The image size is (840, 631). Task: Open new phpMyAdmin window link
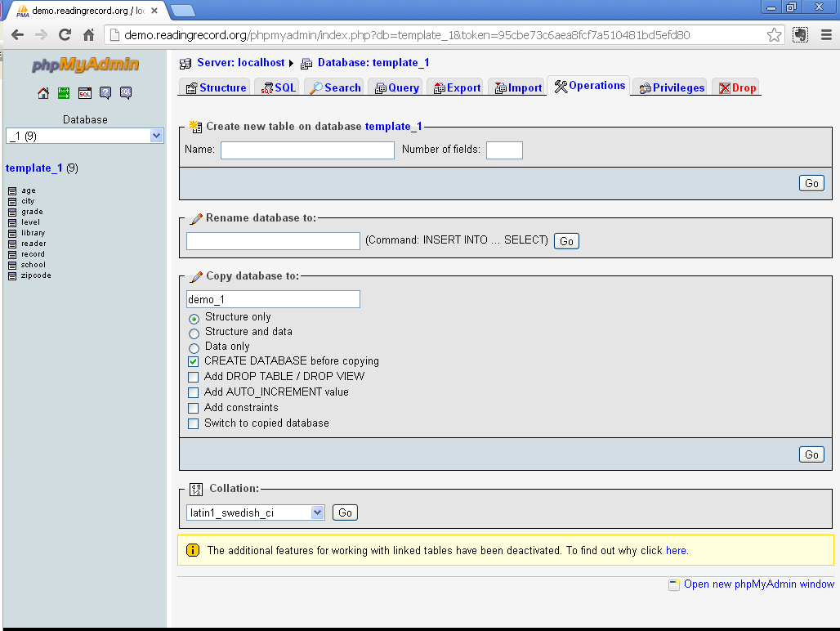click(x=759, y=584)
